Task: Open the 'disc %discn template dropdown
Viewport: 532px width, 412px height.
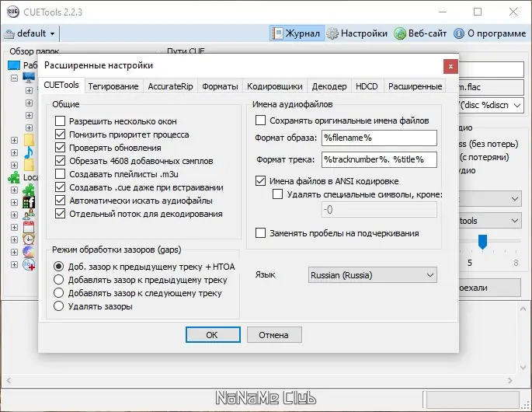Action: click(517, 105)
